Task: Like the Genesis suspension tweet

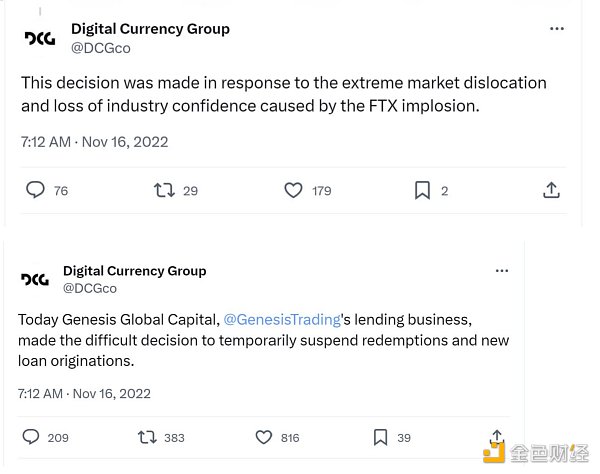Action: pos(264,437)
